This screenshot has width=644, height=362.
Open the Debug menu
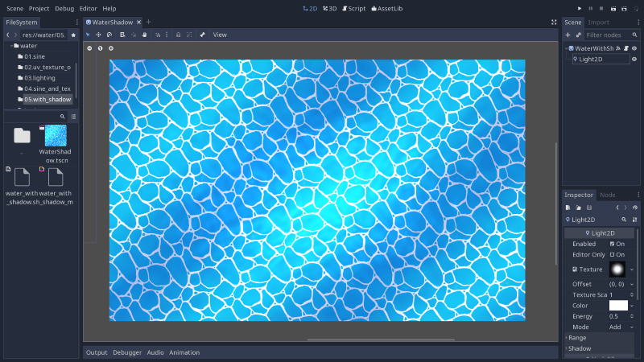coord(64,9)
